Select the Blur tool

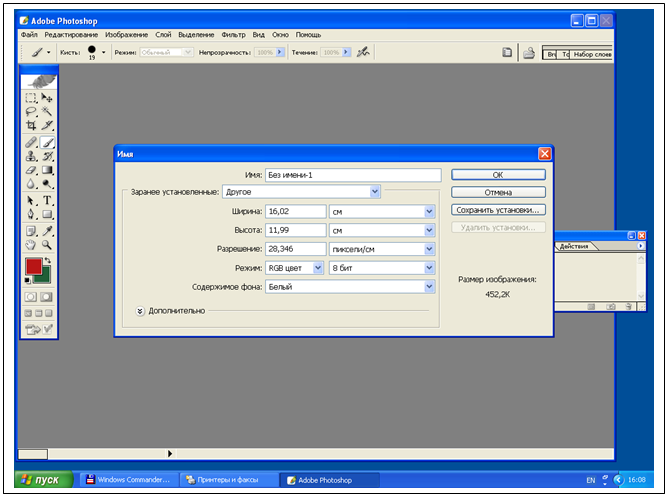(31, 184)
